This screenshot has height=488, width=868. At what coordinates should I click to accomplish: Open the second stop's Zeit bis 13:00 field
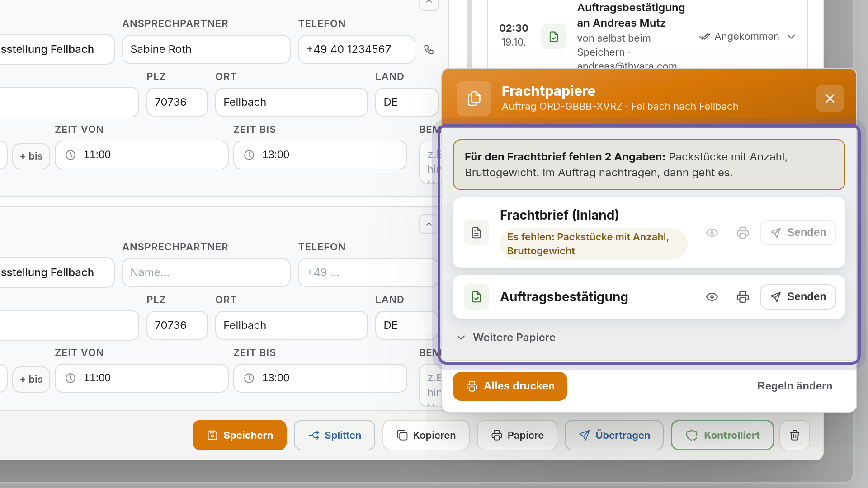click(x=320, y=378)
